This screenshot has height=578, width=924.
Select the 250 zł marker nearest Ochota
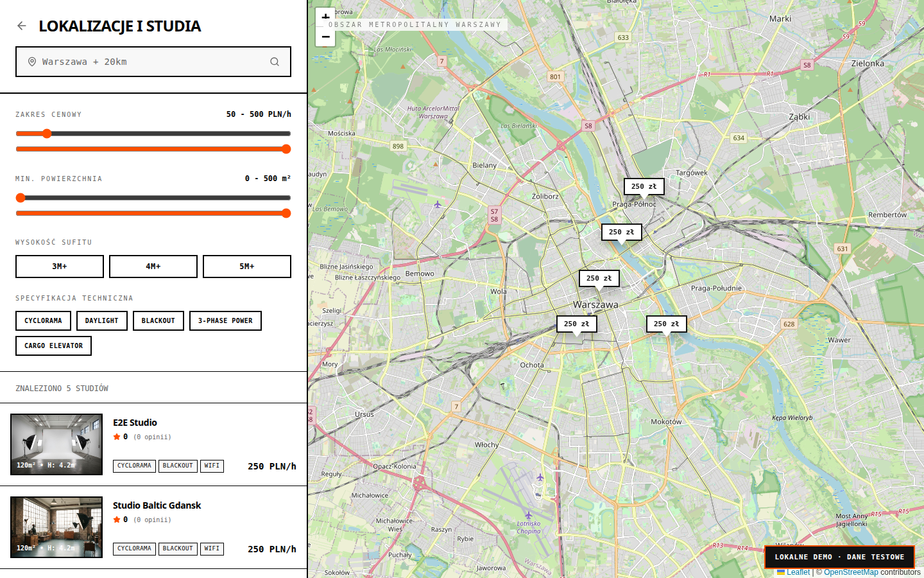[x=577, y=324]
